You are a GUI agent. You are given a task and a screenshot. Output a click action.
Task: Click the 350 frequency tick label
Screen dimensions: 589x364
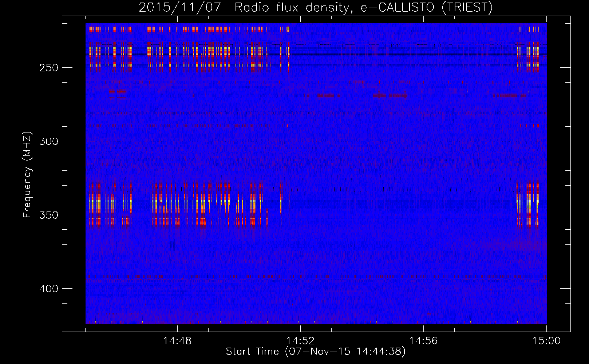tap(49, 215)
